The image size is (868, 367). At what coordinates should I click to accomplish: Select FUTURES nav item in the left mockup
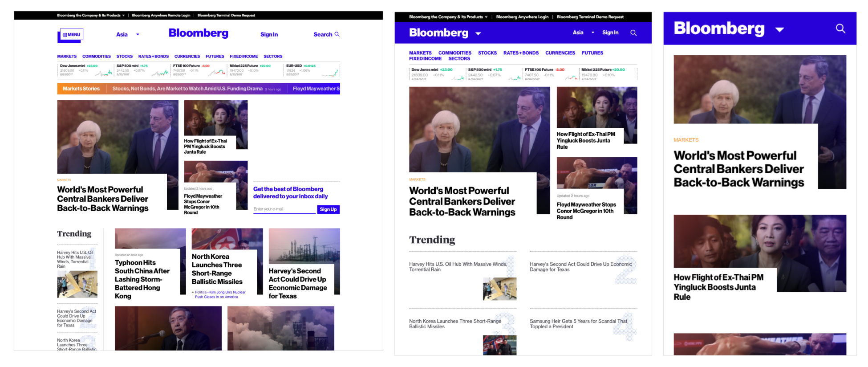215,57
